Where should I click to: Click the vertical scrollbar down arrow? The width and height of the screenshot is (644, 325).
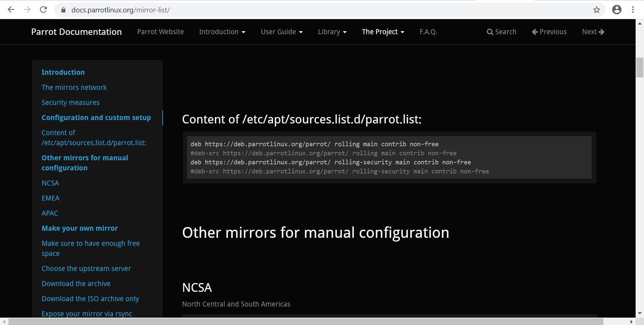(x=640, y=313)
